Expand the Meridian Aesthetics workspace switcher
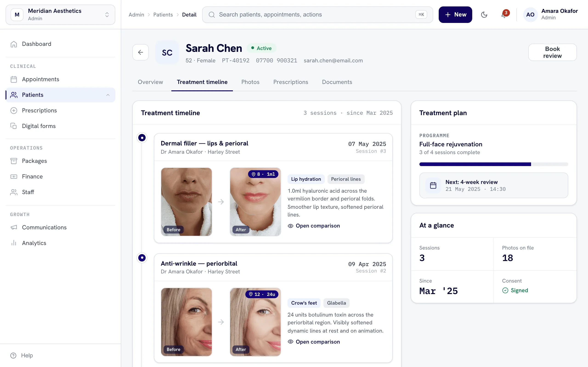 (x=60, y=14)
